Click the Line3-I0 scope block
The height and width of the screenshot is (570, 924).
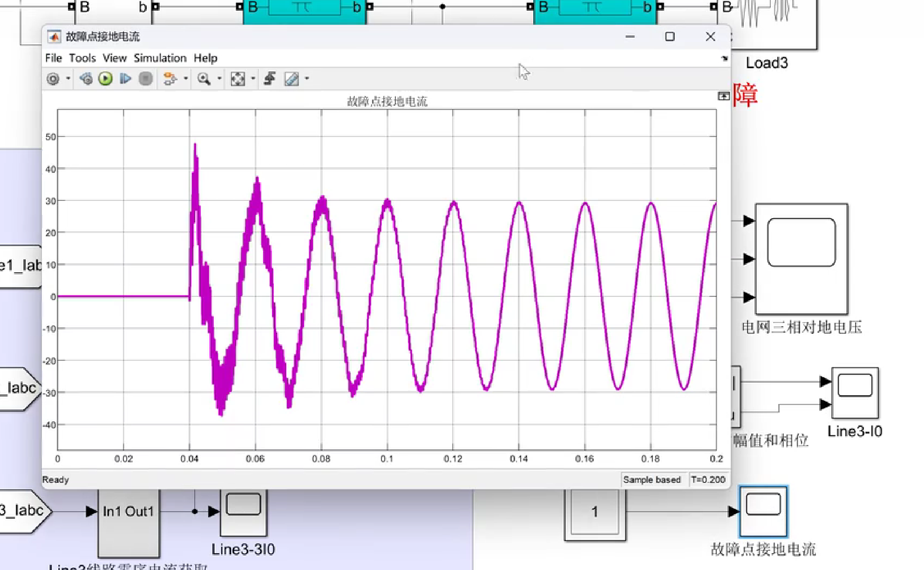pyautogui.click(x=855, y=392)
